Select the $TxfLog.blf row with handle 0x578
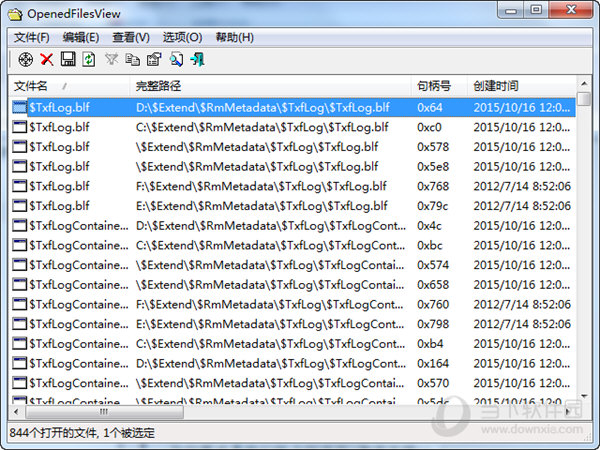600x450 pixels. coord(293,147)
